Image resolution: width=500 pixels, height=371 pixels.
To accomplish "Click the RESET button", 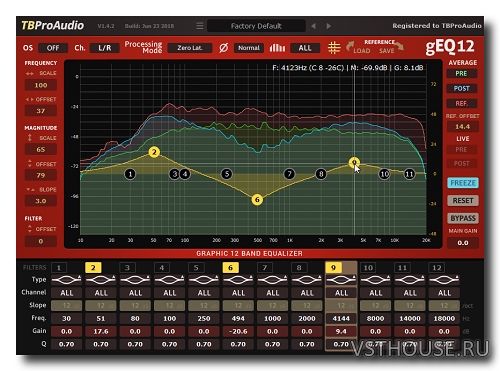I will 463,201.
